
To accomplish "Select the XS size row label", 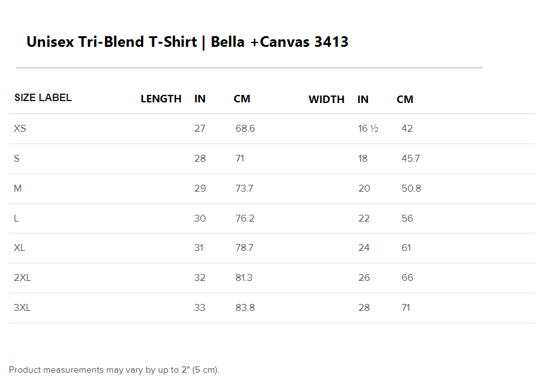I will (20, 129).
